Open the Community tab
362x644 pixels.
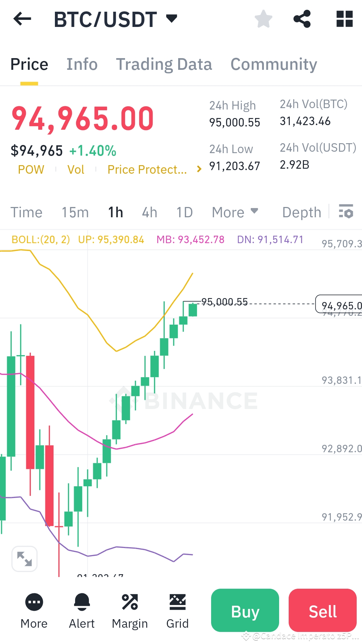coord(273,64)
